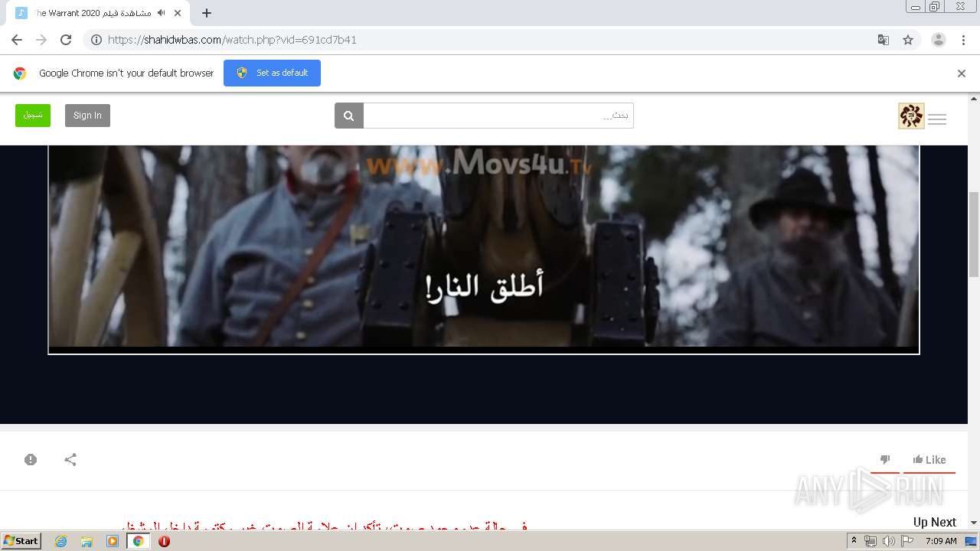Select The Warrant 2020 tab
This screenshot has height=551, width=980.
(x=99, y=13)
